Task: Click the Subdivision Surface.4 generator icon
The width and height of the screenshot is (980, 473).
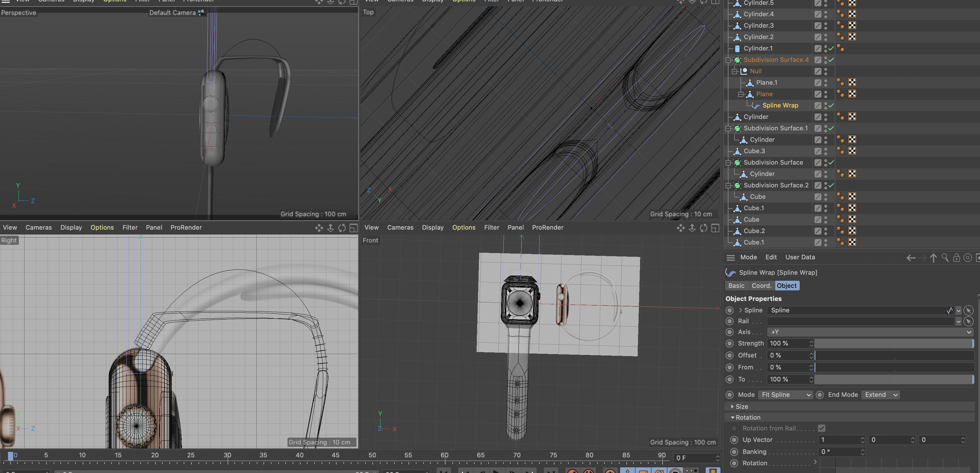Action: [737, 60]
